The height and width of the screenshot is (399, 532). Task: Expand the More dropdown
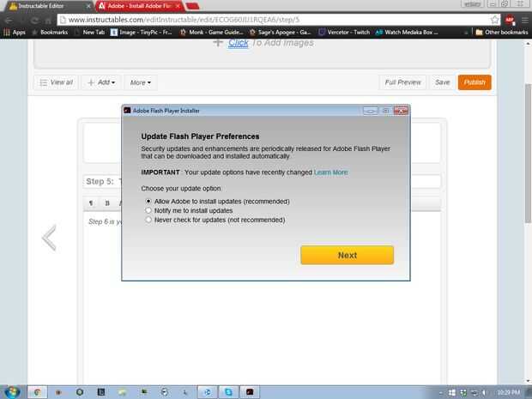141,82
